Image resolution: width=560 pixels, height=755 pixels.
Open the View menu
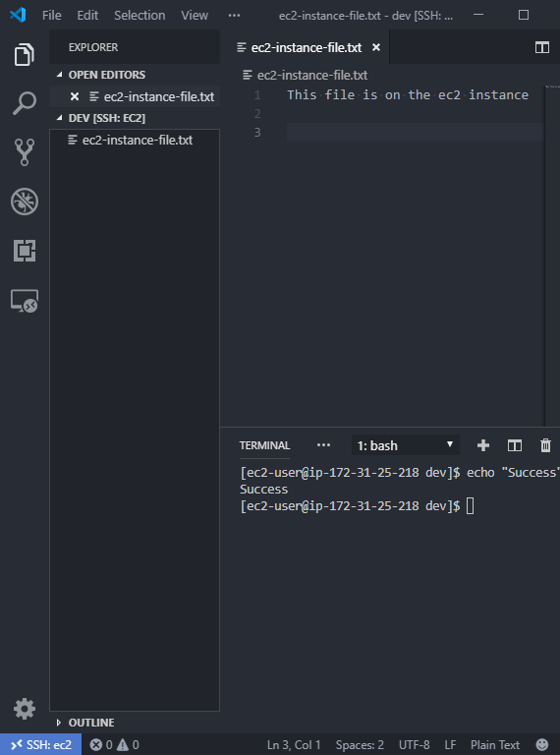point(195,16)
